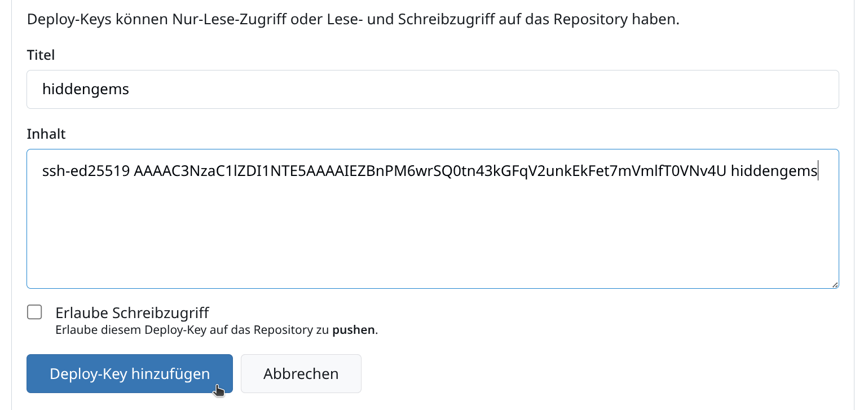The height and width of the screenshot is (410, 868).
Task: Place cursor on ssh-ed25519 in the key
Action: [86, 171]
